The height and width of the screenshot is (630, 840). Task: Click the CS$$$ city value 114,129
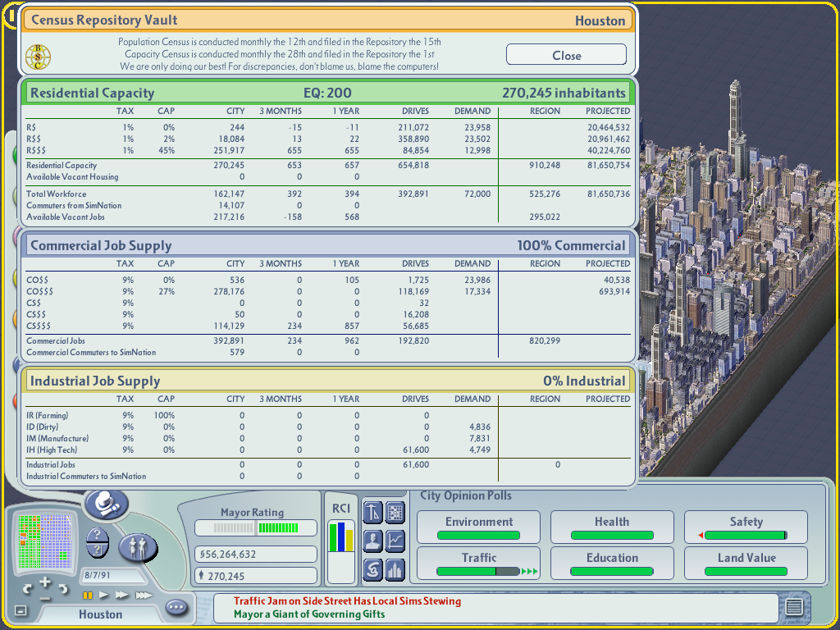click(230, 326)
